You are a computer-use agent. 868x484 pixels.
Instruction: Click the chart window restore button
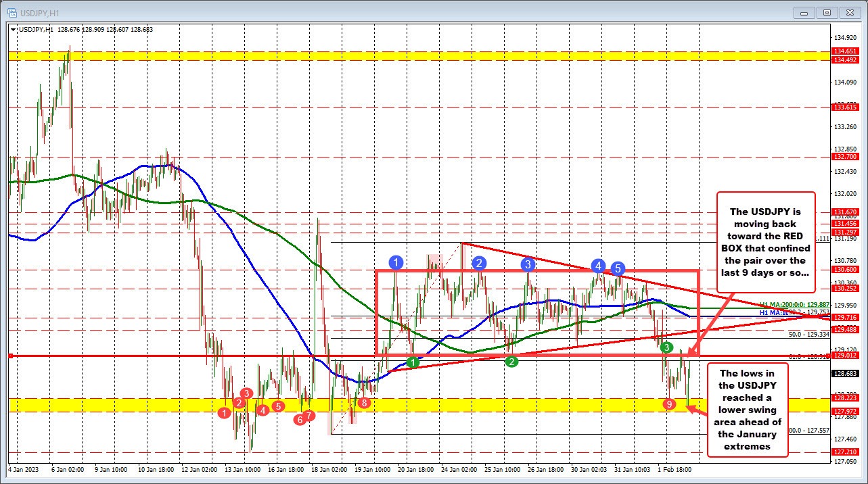point(826,12)
